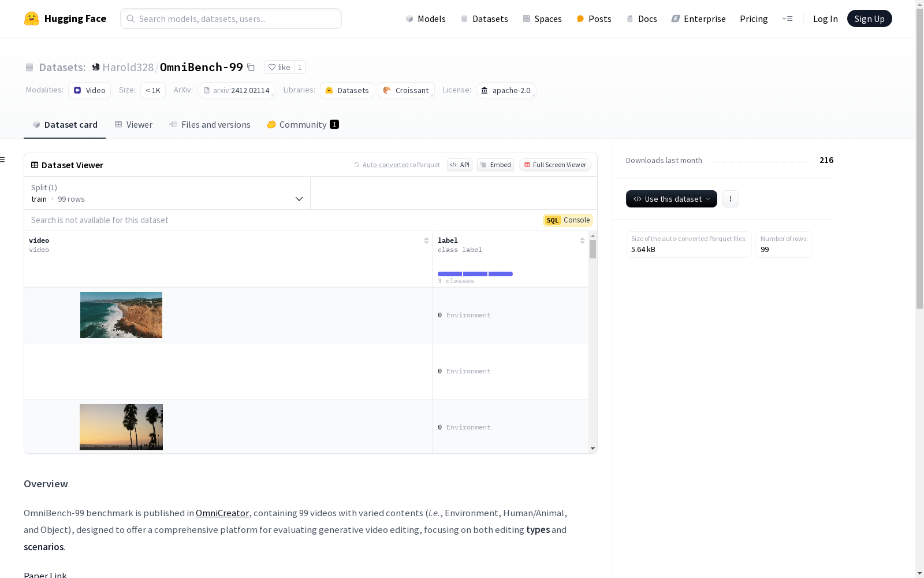Switch to the Community tab

(303, 124)
